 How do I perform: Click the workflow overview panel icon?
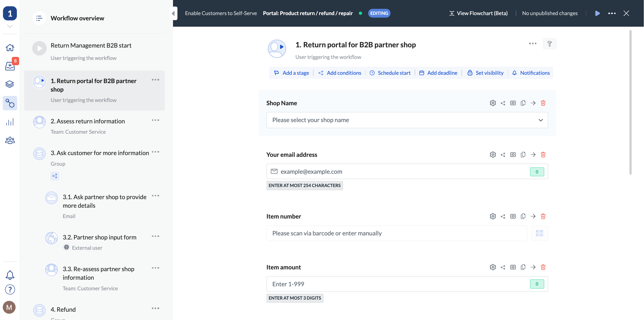point(39,18)
